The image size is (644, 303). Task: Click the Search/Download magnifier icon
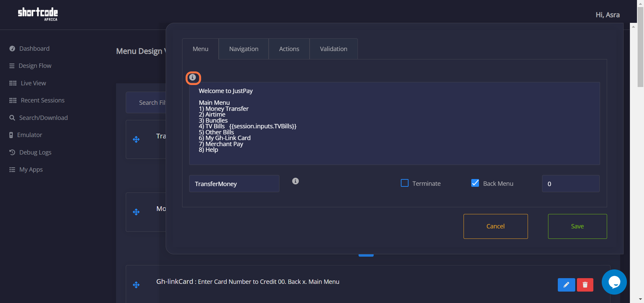coord(12,118)
